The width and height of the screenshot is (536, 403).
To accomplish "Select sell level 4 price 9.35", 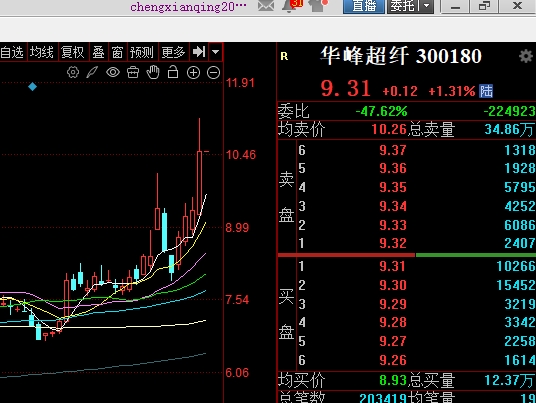I will coord(393,187).
